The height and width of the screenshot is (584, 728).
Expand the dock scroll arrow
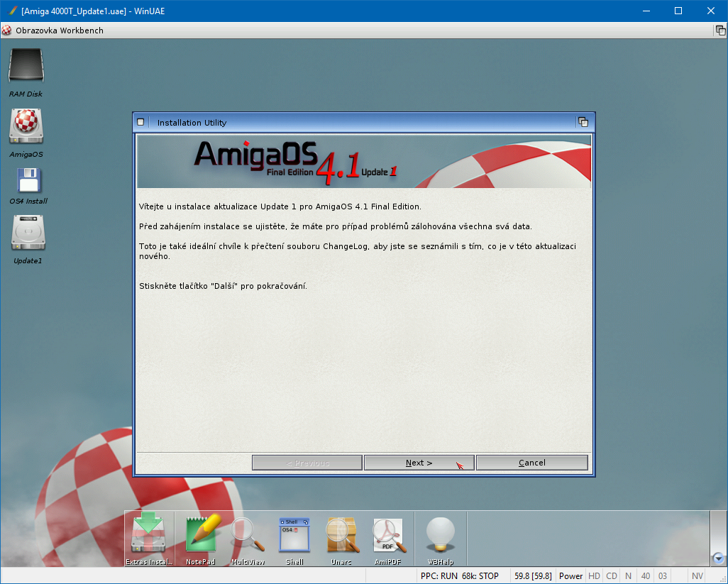pos(718,558)
